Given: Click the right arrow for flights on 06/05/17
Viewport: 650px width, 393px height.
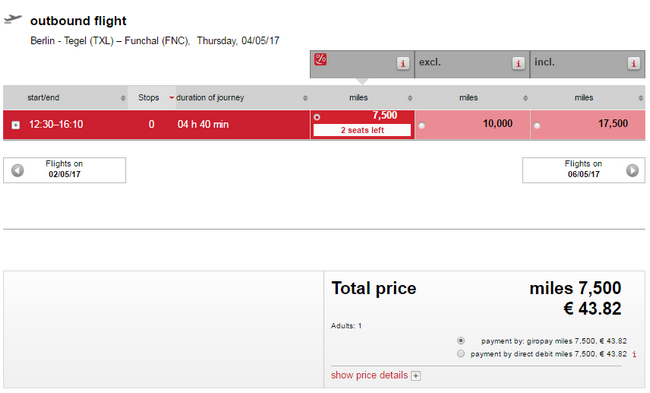Looking at the screenshot, I should coord(632,170).
